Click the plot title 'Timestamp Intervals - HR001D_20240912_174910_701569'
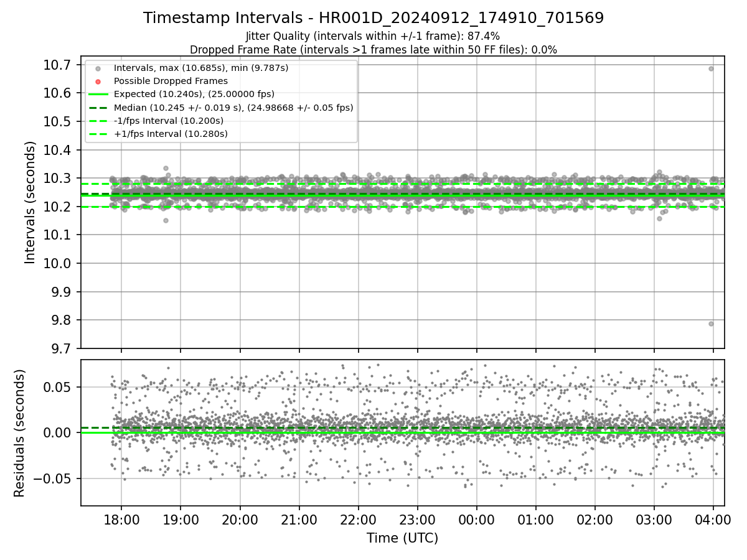The width and height of the screenshot is (747, 560). click(x=374, y=18)
